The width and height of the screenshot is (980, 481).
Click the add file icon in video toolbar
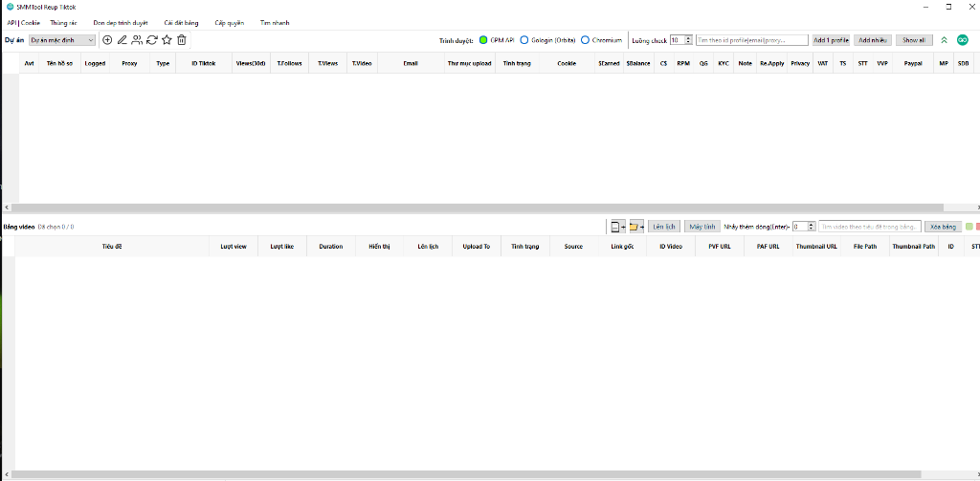[617, 226]
